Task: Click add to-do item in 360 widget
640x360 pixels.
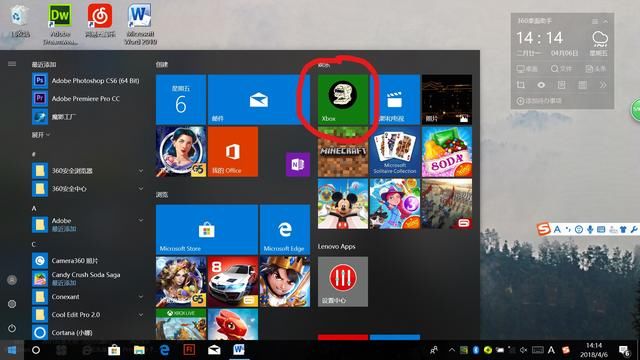Action: point(540,101)
